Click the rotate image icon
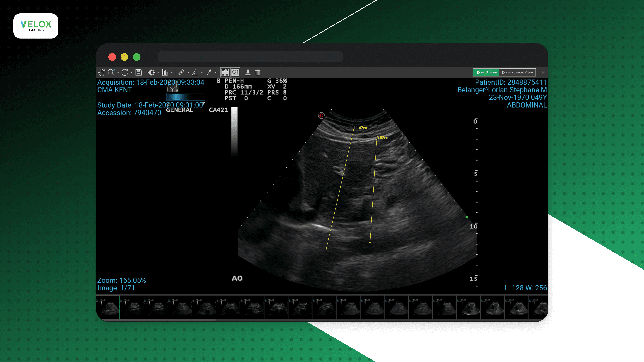Viewport: 644px width, 362px height. 125,72
